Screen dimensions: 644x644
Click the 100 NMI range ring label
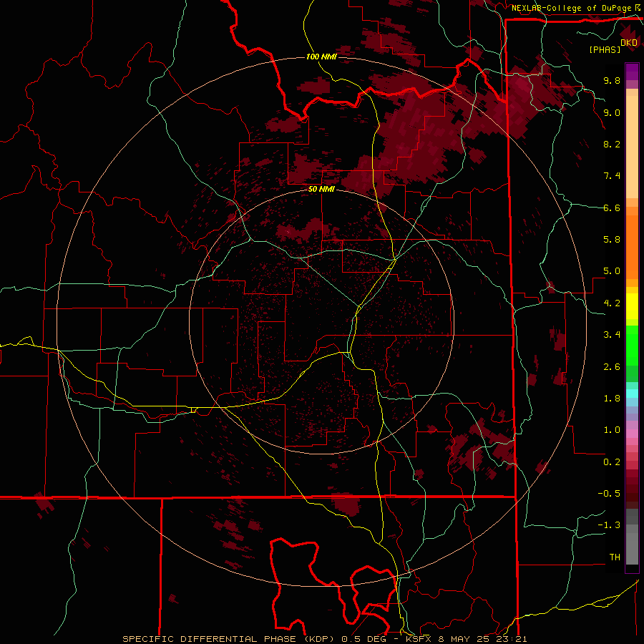point(321,57)
